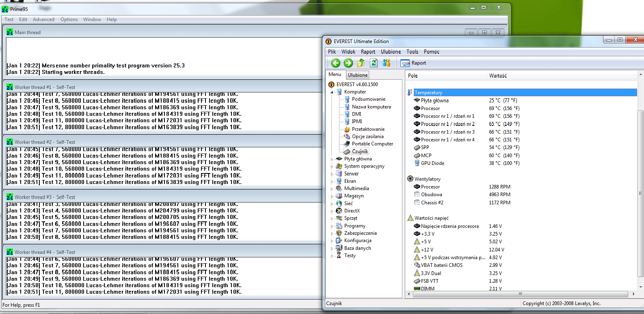Select Nazwa komputera in the tree
Image resolution: width=644 pixels, height=314 pixels.
point(372,107)
